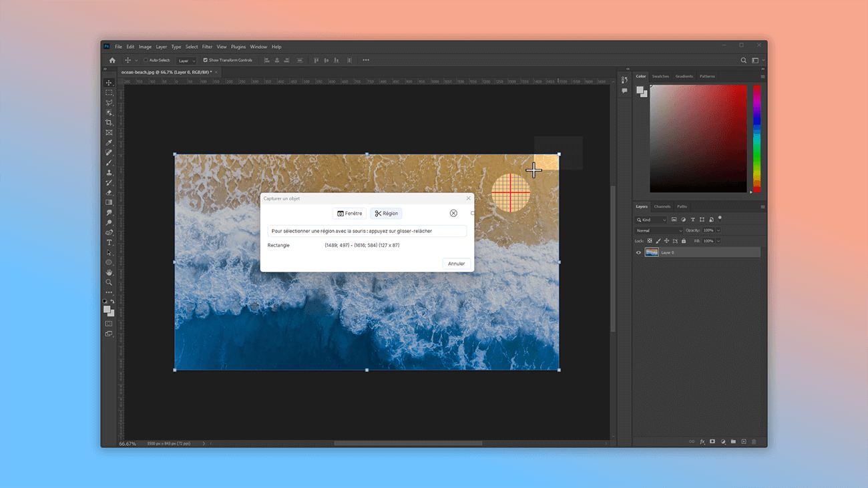Screen dimensions: 868x488
Task: Open the Filter menu
Action: click(x=207, y=46)
